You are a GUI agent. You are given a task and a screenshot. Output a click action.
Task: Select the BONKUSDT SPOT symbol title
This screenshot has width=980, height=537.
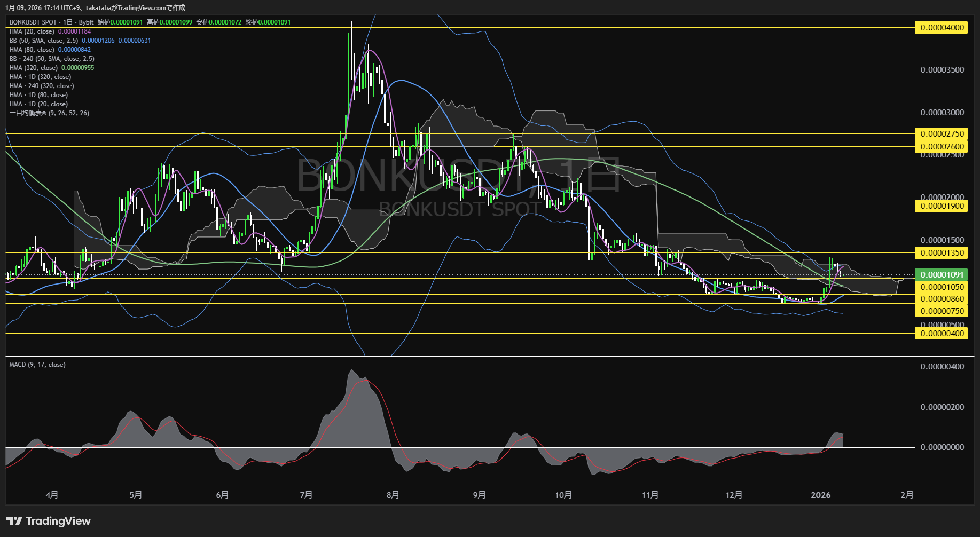(33, 22)
